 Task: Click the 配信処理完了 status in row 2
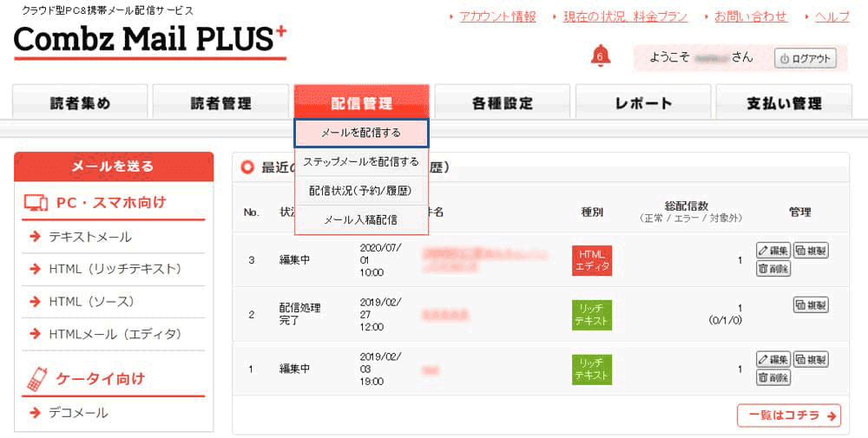tap(300, 314)
